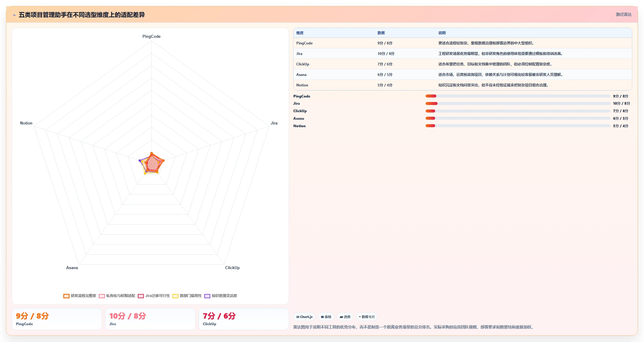Click the 表格 tag chip
Screen dimensions: 644x342
(326, 317)
